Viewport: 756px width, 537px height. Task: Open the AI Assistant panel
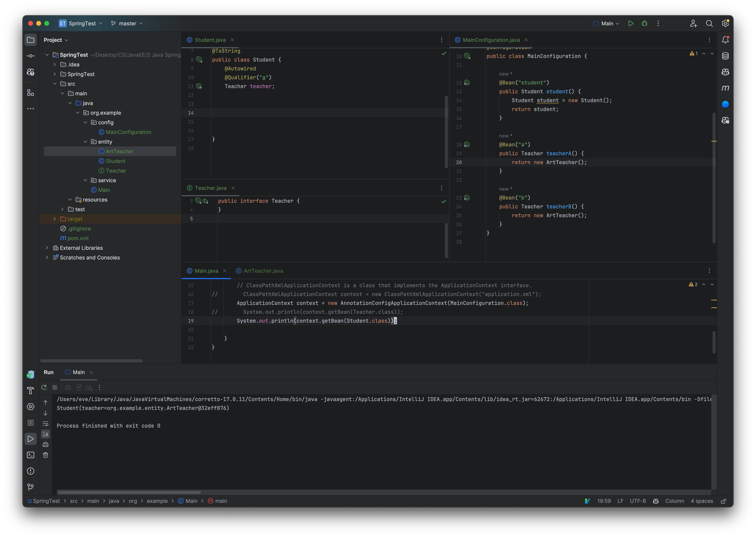tap(725, 104)
